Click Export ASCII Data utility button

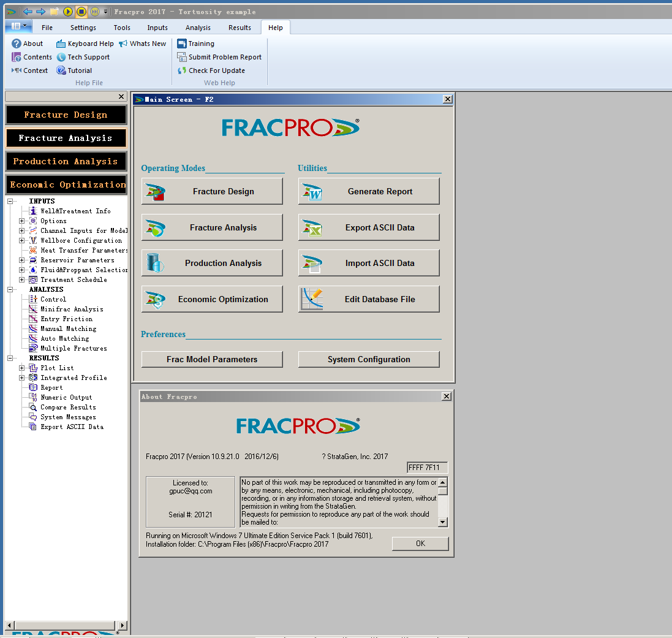[369, 227]
